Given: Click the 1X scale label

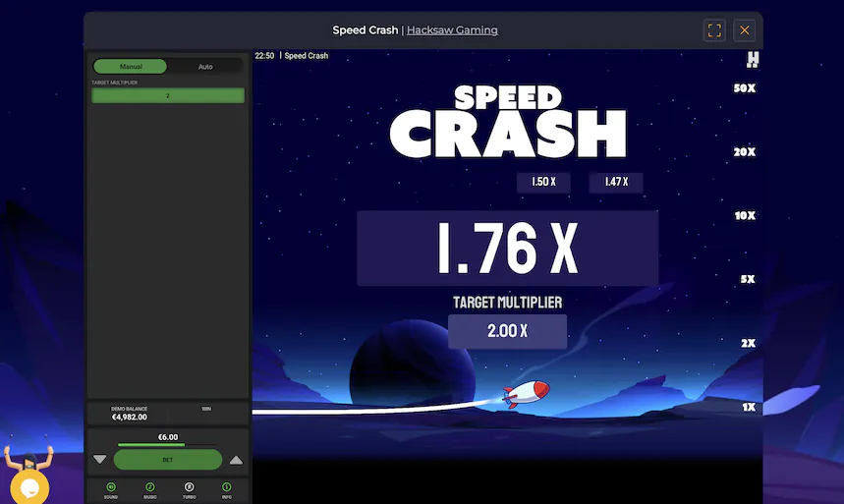Looking at the screenshot, I should pos(749,407).
